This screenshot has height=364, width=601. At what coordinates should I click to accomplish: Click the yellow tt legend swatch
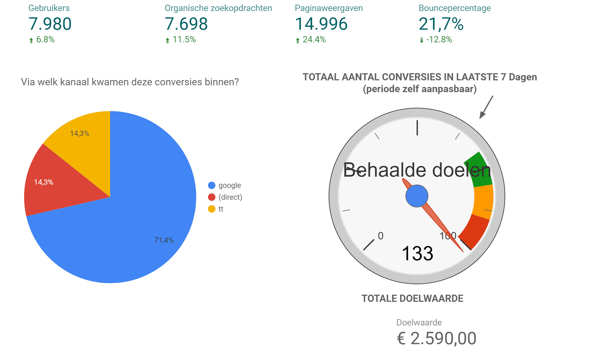tap(211, 209)
